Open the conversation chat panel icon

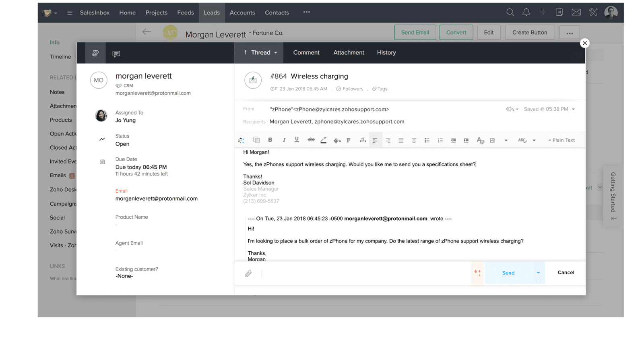click(116, 54)
